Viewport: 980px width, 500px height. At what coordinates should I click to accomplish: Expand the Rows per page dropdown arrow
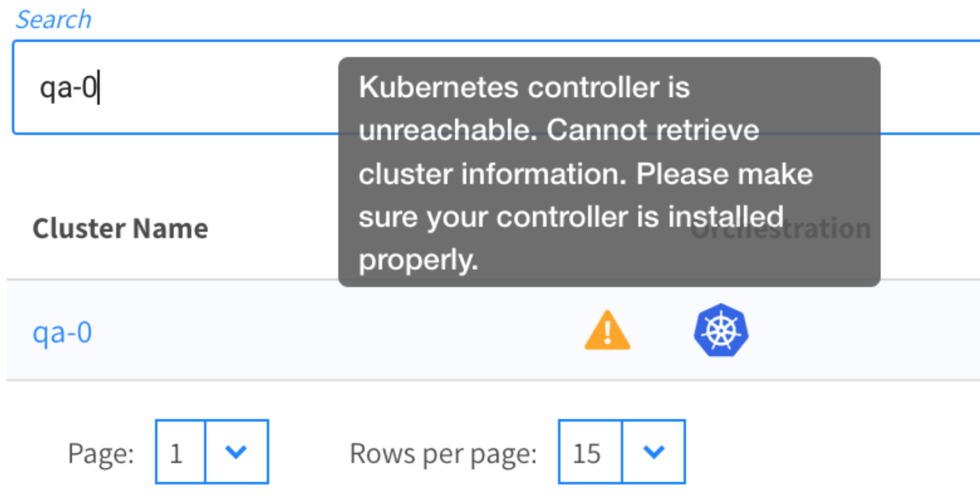tap(653, 452)
